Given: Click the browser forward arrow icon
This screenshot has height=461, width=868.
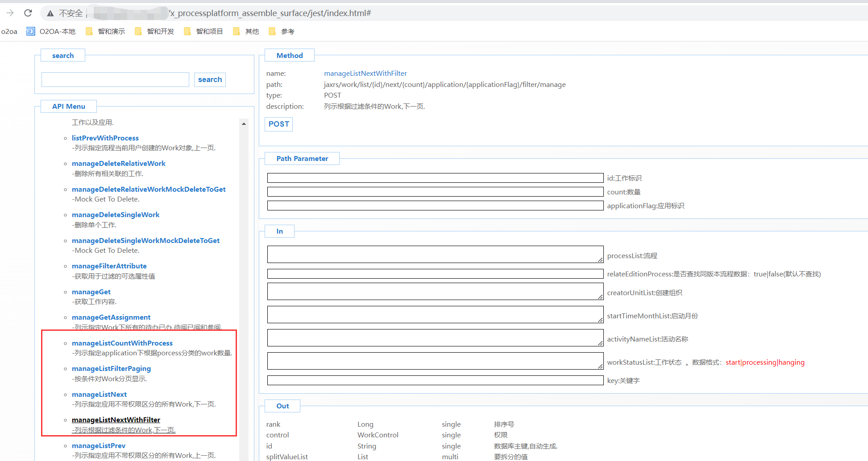Looking at the screenshot, I should pos(10,13).
